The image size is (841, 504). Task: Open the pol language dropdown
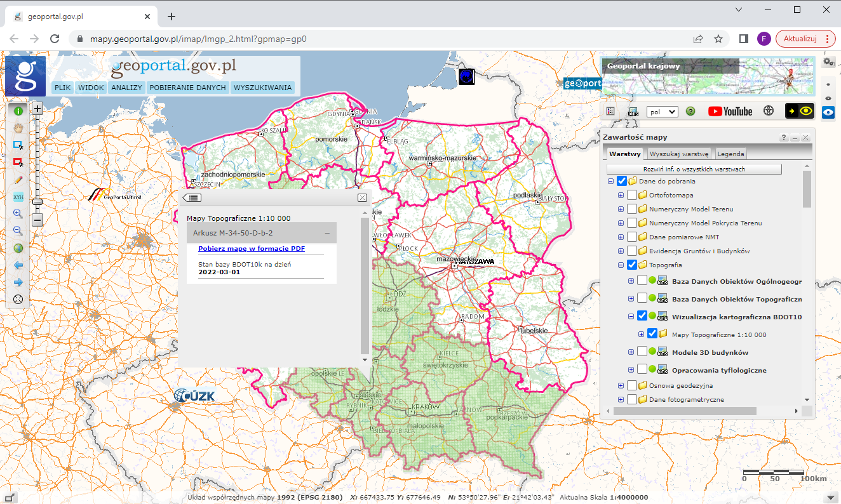[x=662, y=112]
